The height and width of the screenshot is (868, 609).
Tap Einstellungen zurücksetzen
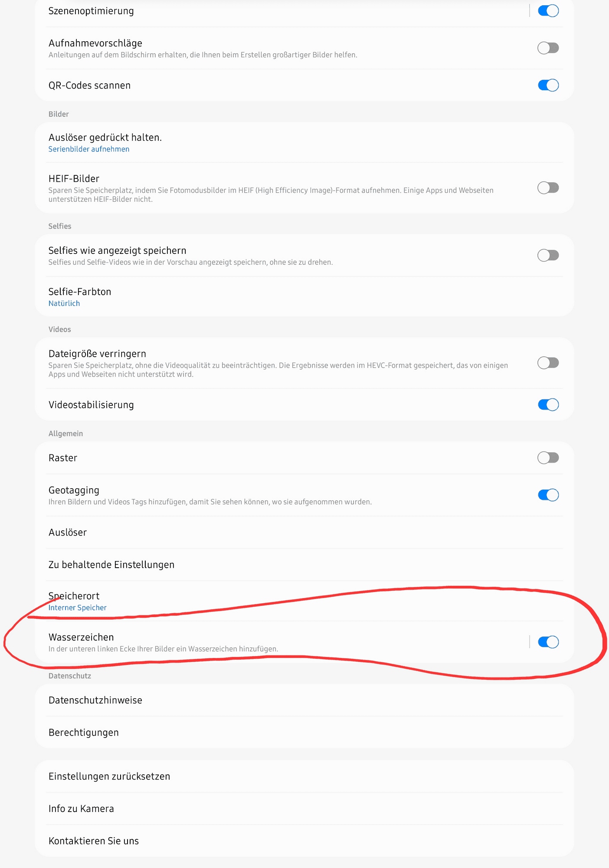click(304, 776)
